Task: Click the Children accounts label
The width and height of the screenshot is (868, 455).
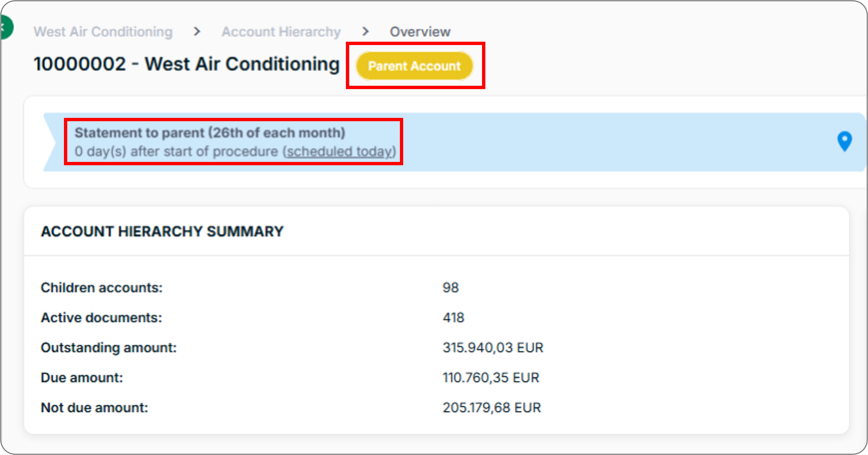Action: pyautogui.click(x=101, y=288)
